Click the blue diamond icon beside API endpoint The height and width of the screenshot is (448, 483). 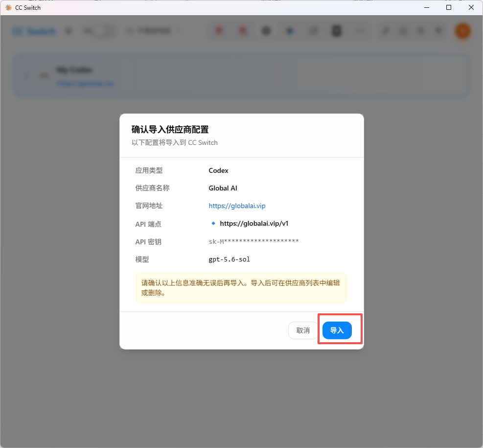(213, 223)
